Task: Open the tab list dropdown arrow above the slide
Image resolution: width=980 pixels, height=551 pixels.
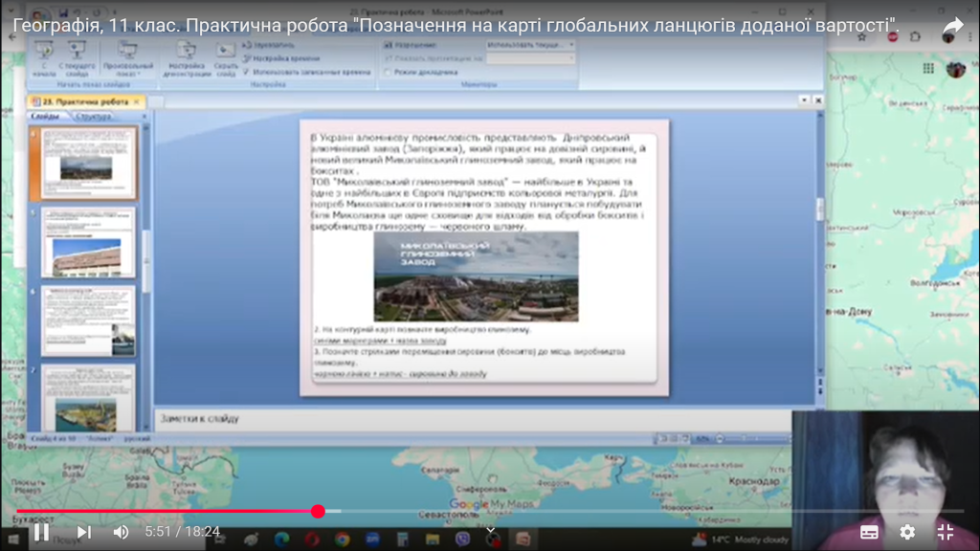Action: pyautogui.click(x=804, y=99)
